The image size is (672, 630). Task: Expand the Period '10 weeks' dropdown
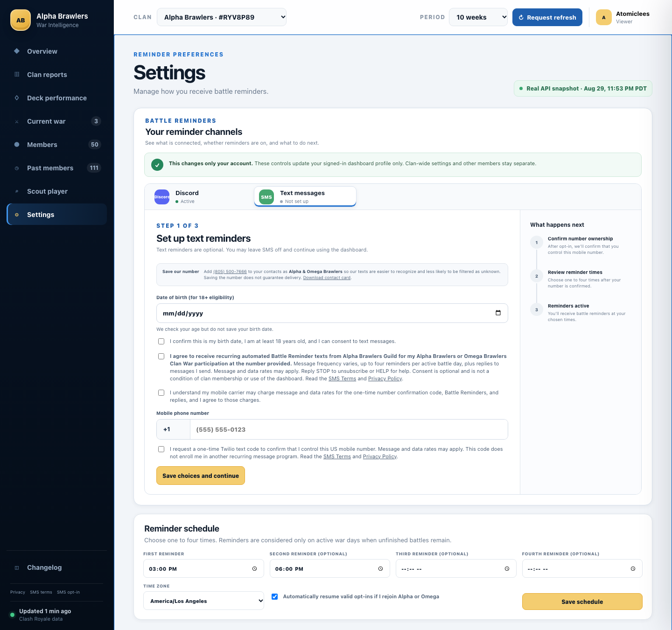pyautogui.click(x=478, y=17)
